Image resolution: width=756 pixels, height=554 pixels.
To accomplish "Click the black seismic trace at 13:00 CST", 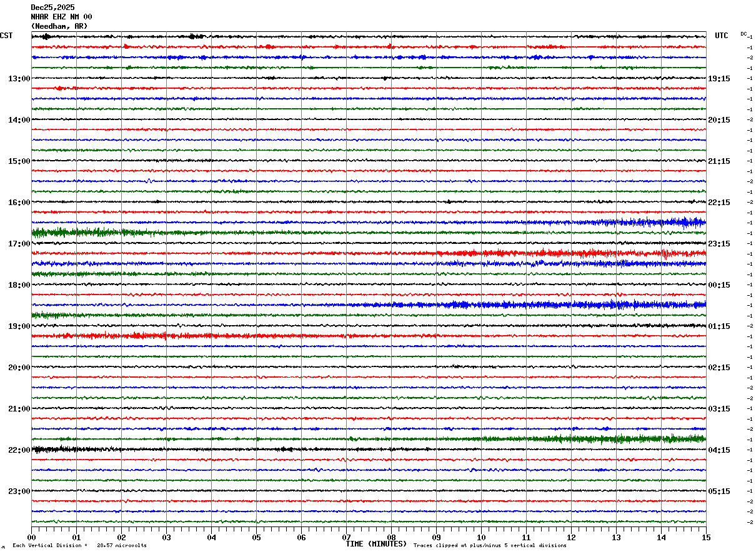I will coord(369,78).
